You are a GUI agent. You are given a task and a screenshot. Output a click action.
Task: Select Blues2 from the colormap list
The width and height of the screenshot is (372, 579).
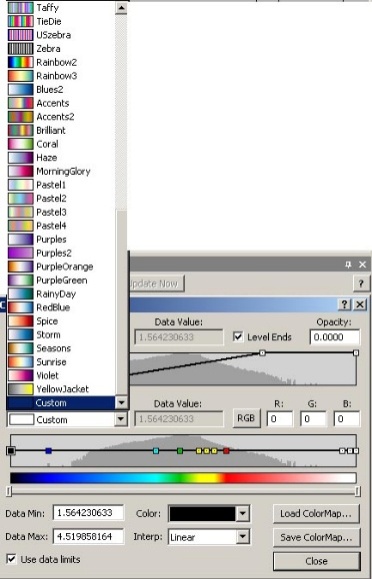[x=61, y=90]
